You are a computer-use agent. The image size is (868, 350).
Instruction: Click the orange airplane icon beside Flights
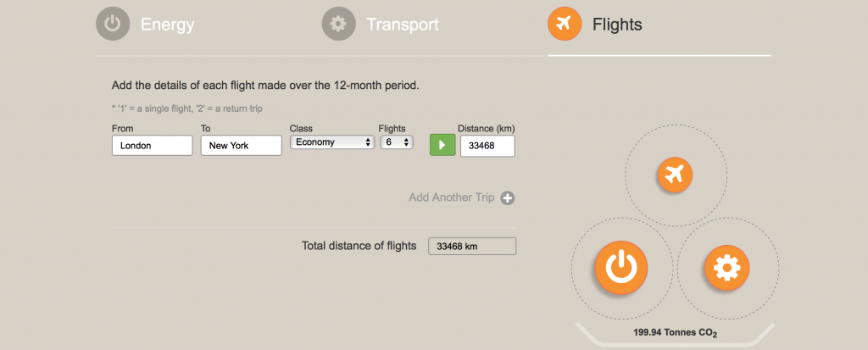point(564,24)
